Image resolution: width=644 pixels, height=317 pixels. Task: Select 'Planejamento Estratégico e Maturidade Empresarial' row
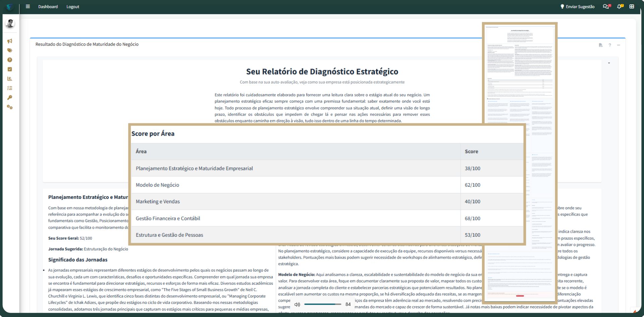(x=327, y=168)
